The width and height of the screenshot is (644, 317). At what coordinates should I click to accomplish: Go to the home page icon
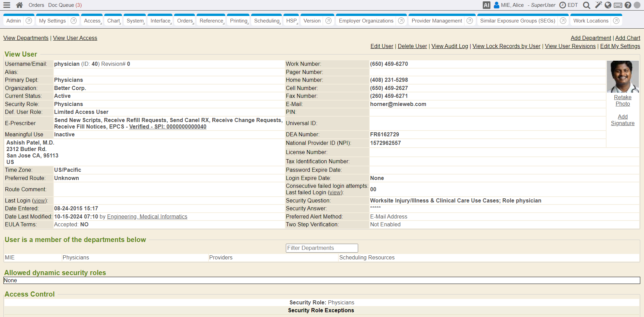pos(19,5)
